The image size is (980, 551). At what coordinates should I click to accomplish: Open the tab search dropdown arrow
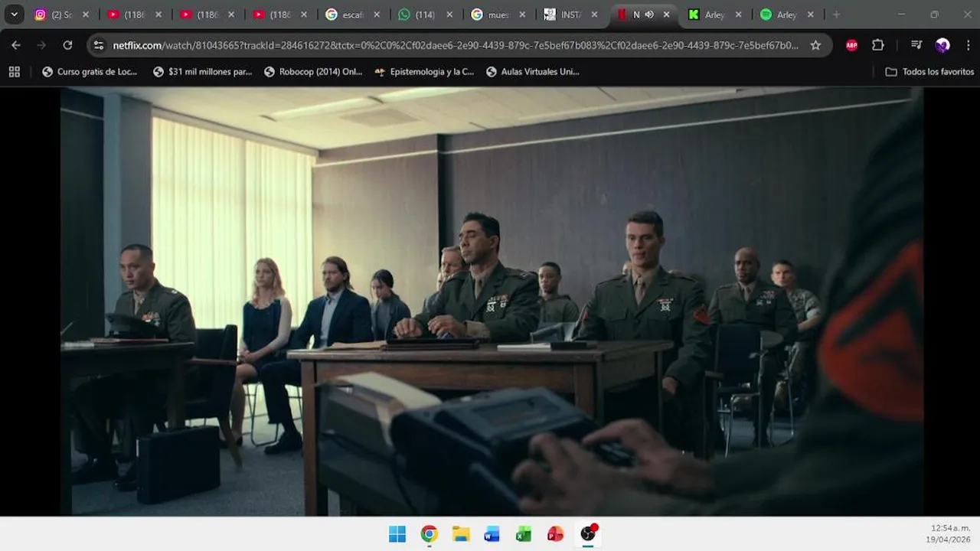14,15
